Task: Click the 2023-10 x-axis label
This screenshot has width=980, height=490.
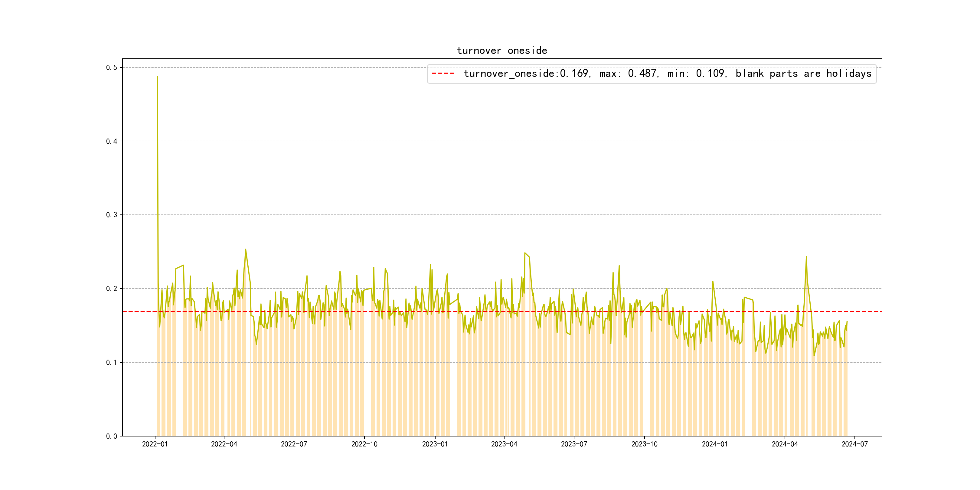Action: pyautogui.click(x=644, y=444)
